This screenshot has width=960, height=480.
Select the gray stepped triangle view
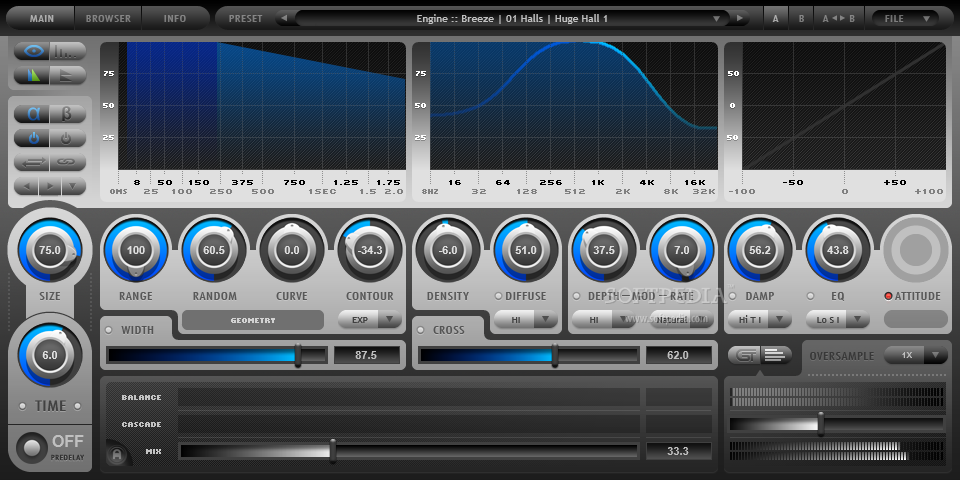tap(67, 75)
